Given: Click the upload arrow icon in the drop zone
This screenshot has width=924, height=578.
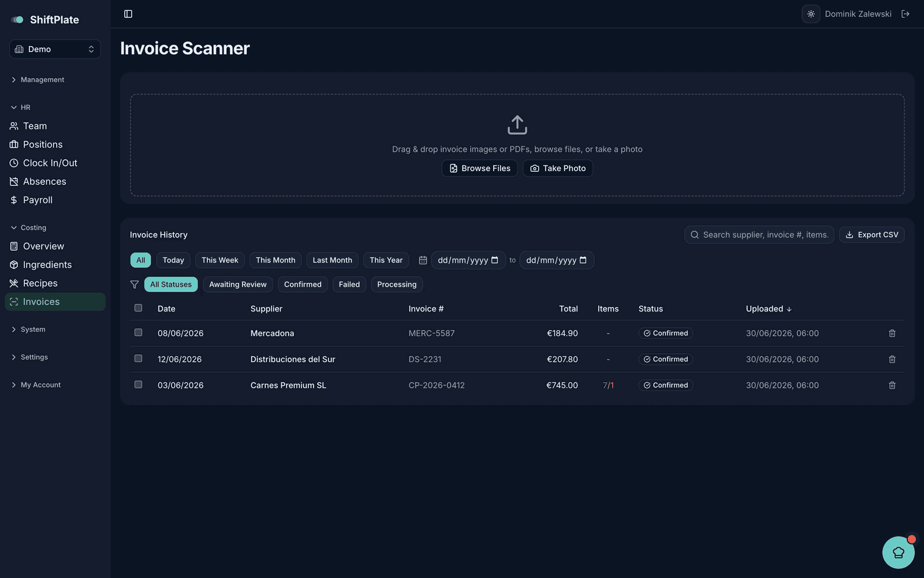Looking at the screenshot, I should [x=517, y=125].
